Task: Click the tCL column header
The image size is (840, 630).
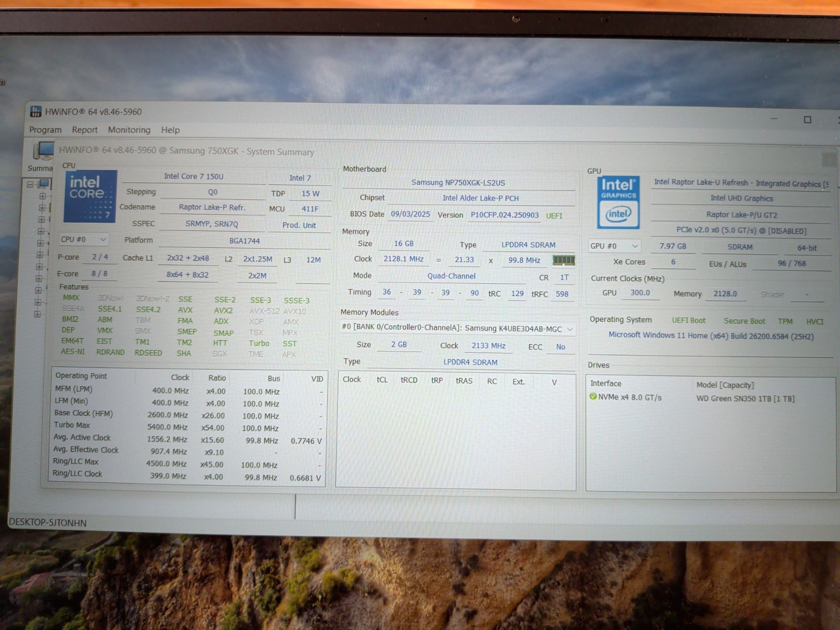Action: pyautogui.click(x=382, y=380)
